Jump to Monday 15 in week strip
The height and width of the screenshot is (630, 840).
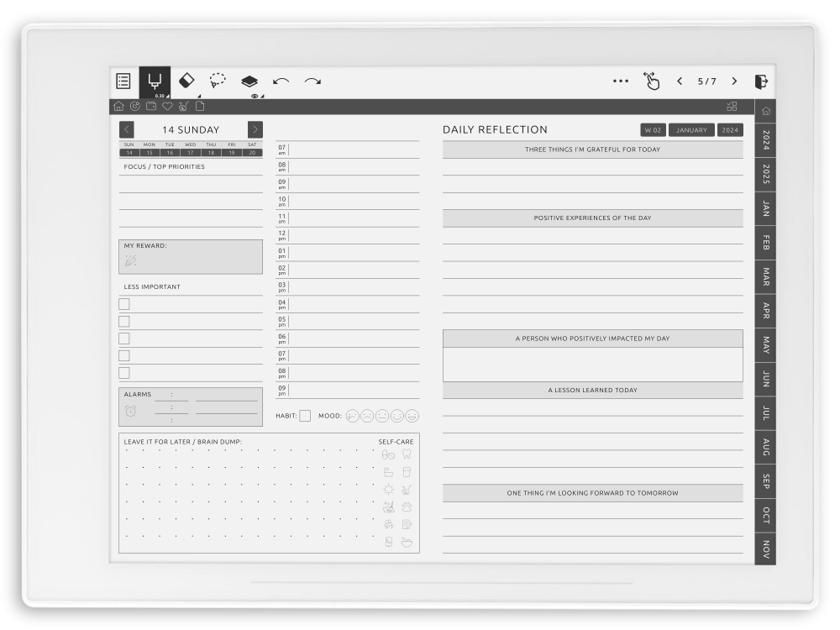pyautogui.click(x=150, y=153)
